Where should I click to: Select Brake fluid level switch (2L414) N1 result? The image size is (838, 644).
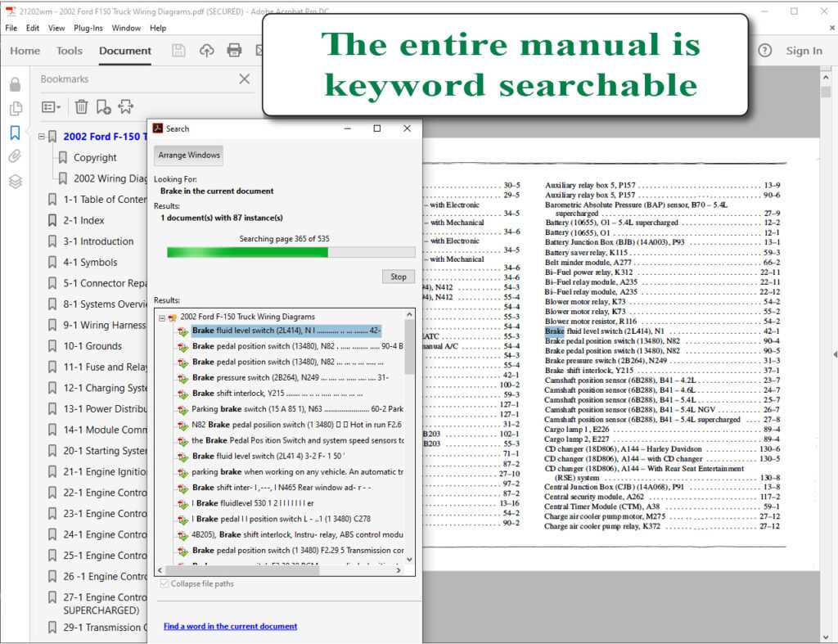pyautogui.click(x=286, y=331)
